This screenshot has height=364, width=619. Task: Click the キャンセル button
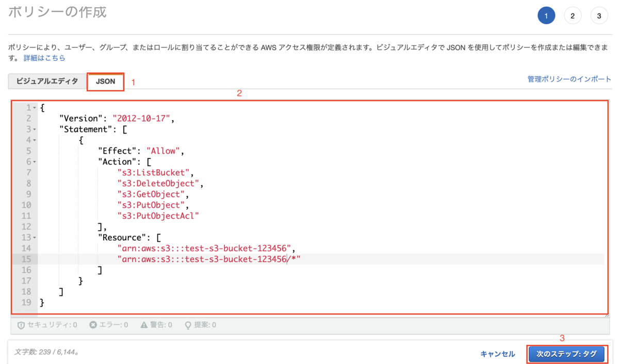pyautogui.click(x=497, y=354)
